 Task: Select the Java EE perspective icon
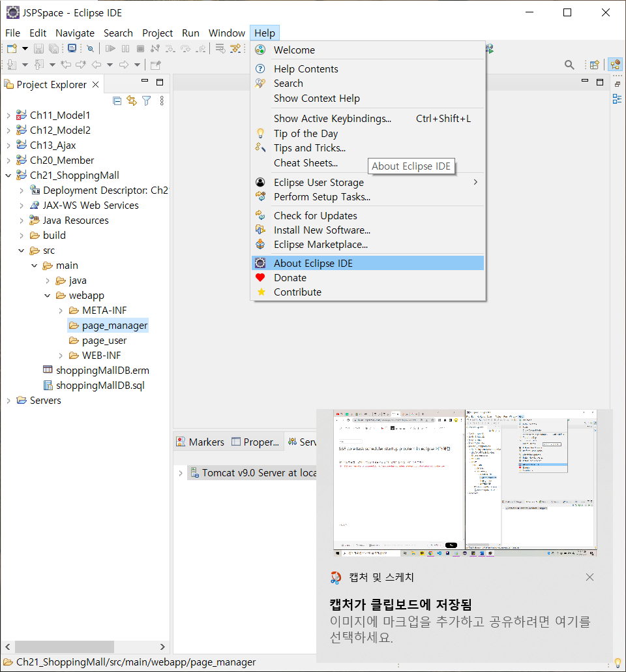point(615,65)
